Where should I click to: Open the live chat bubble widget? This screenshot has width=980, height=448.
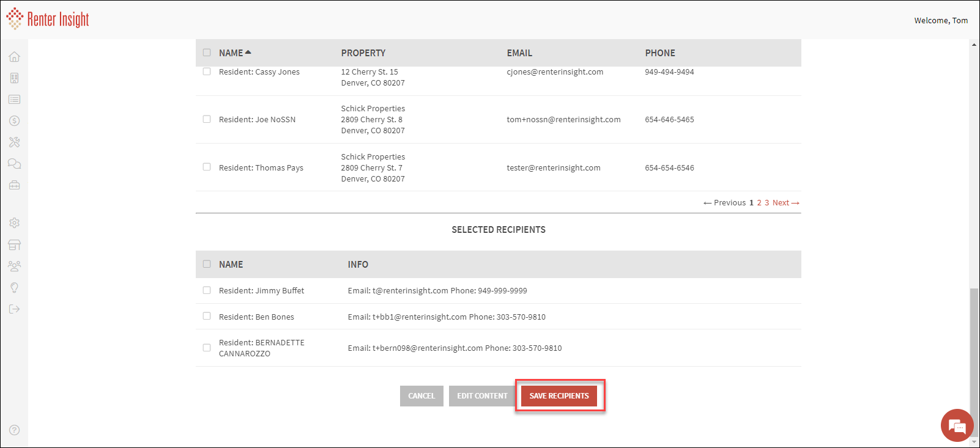pos(957,425)
